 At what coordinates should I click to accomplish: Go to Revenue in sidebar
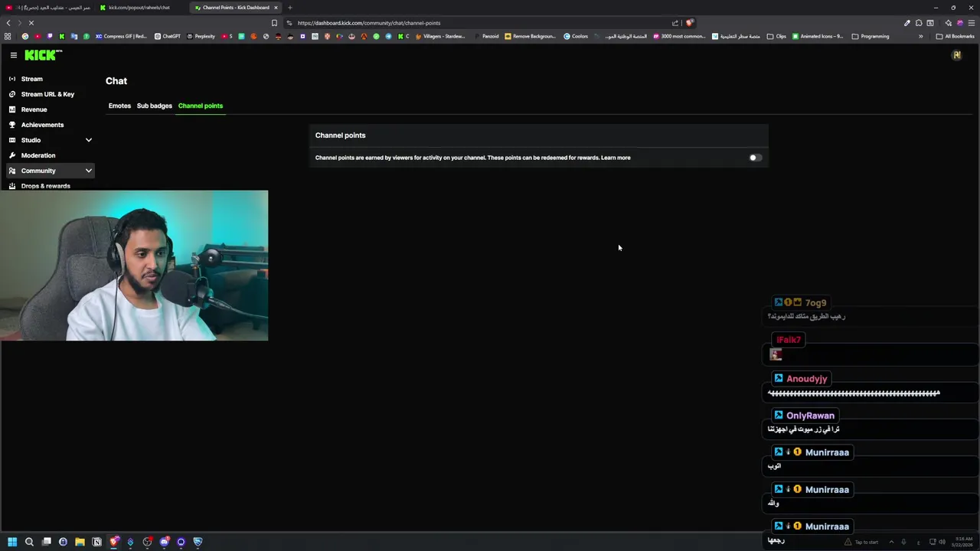point(34,109)
